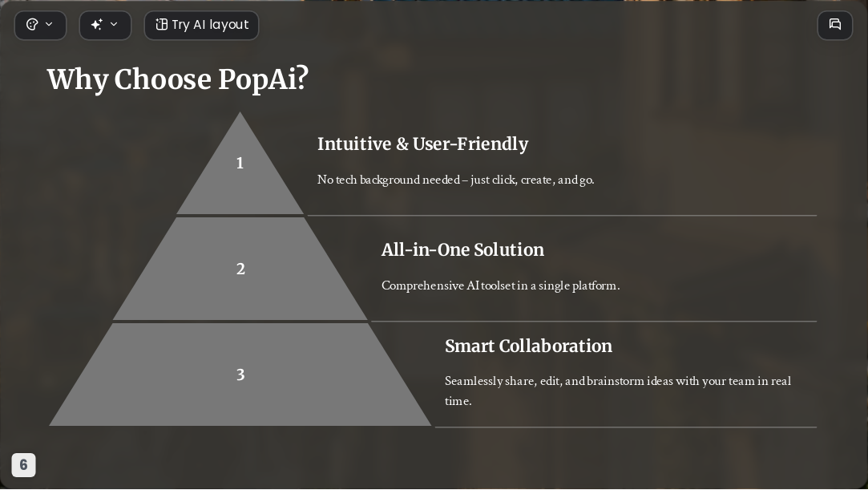
Task: Click the 'Intuitive & User-Friendly' heading
Action: (422, 144)
